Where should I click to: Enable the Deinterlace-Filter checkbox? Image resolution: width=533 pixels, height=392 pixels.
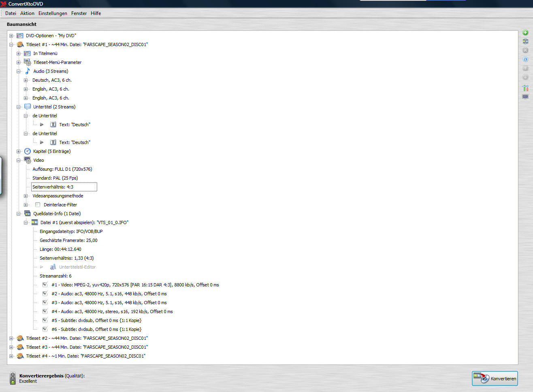click(x=38, y=205)
